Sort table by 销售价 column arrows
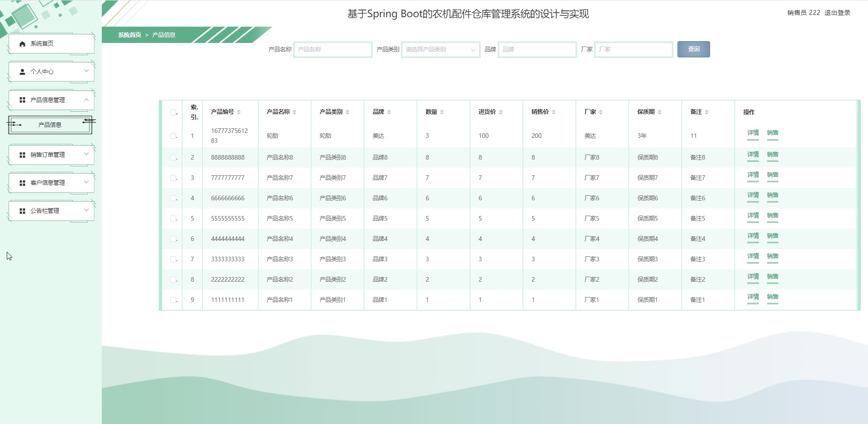868x424 pixels. 553,112
